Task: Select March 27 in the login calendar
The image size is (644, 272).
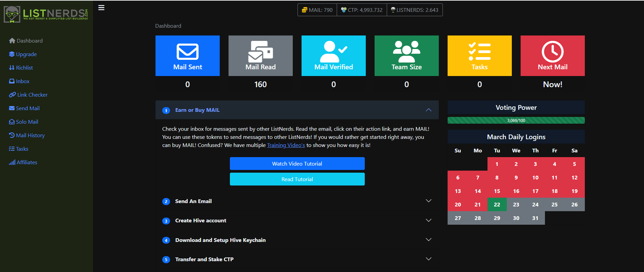Action: 458,218
